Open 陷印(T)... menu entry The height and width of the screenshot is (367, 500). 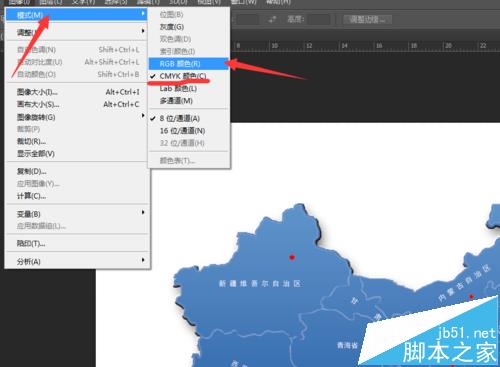click(x=77, y=244)
